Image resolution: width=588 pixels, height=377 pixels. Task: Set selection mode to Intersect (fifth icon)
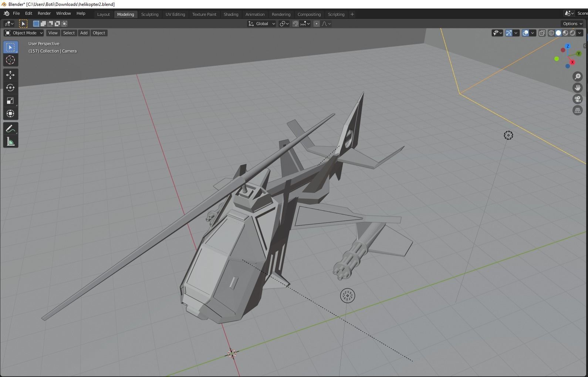pos(64,24)
